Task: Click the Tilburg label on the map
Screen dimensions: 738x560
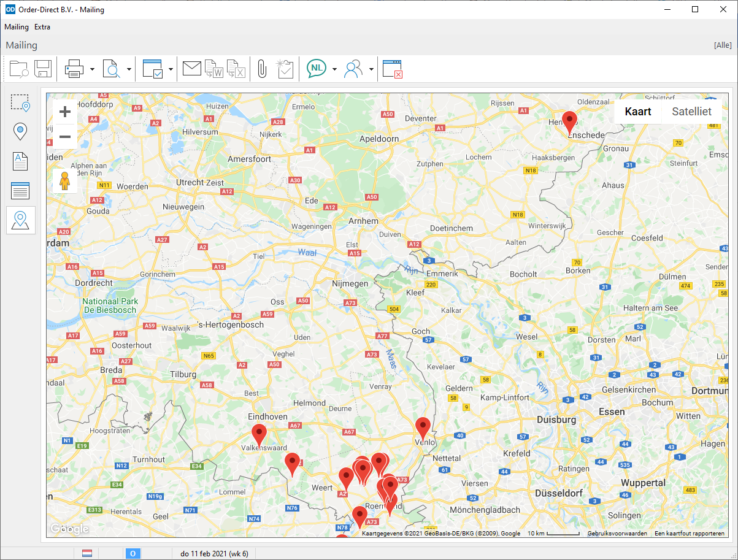Action: click(x=183, y=374)
